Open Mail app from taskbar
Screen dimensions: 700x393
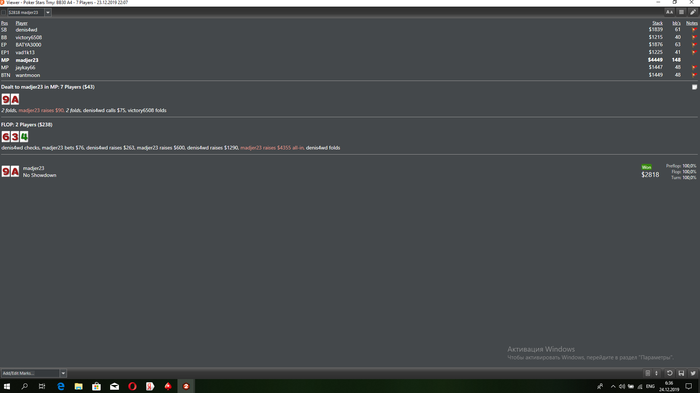pos(114,386)
